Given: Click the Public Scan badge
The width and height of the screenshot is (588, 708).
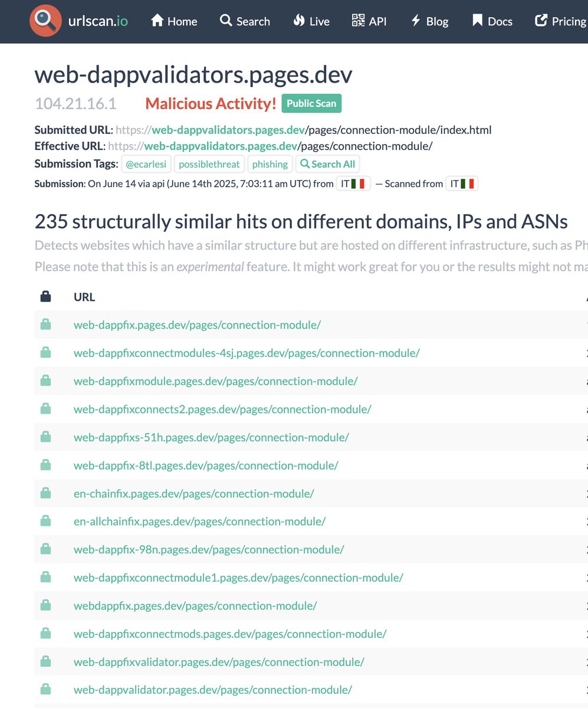Looking at the screenshot, I should (311, 103).
